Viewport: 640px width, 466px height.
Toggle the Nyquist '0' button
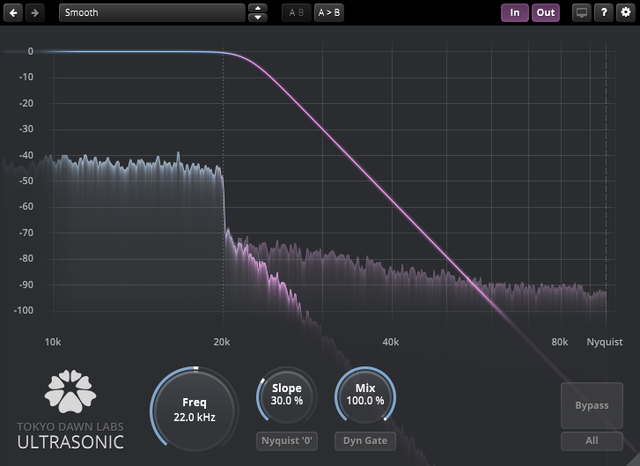pos(287,441)
